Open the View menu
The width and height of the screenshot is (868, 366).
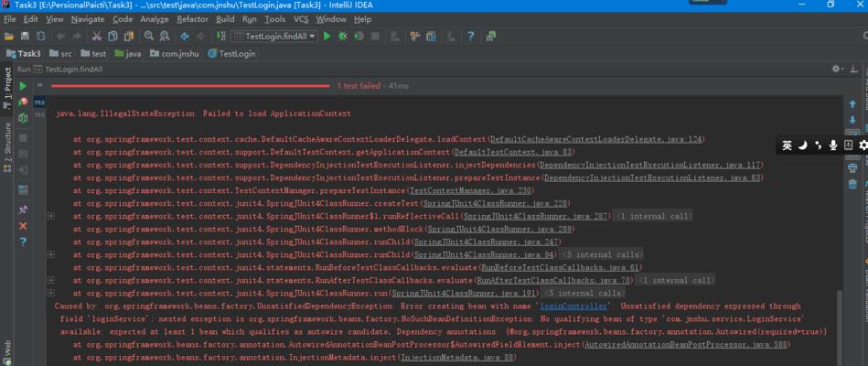click(55, 19)
